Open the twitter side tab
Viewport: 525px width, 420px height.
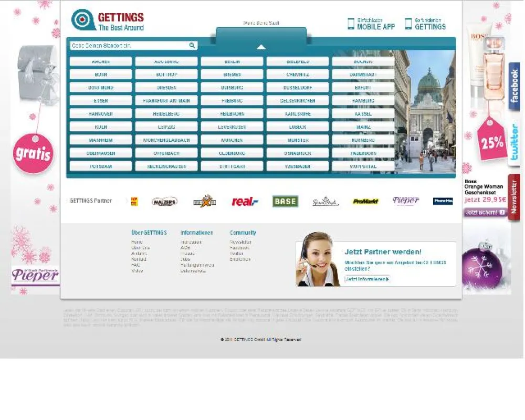(x=514, y=142)
